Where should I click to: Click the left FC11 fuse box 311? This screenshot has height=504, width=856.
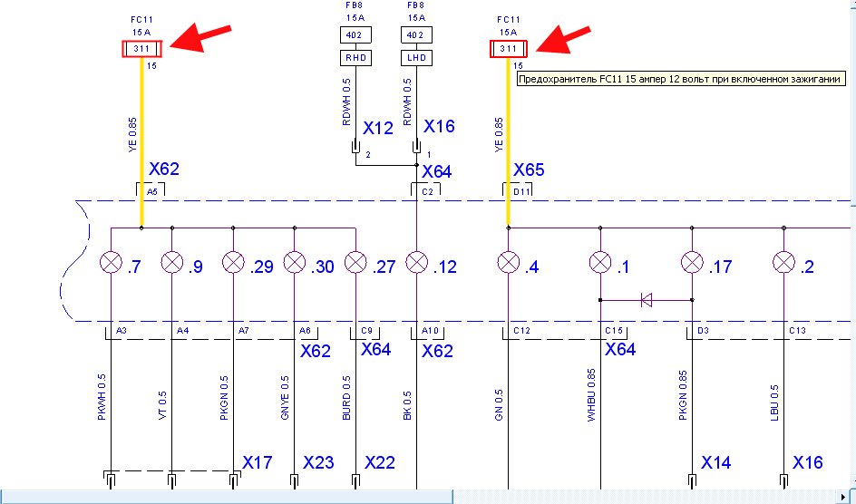click(141, 49)
